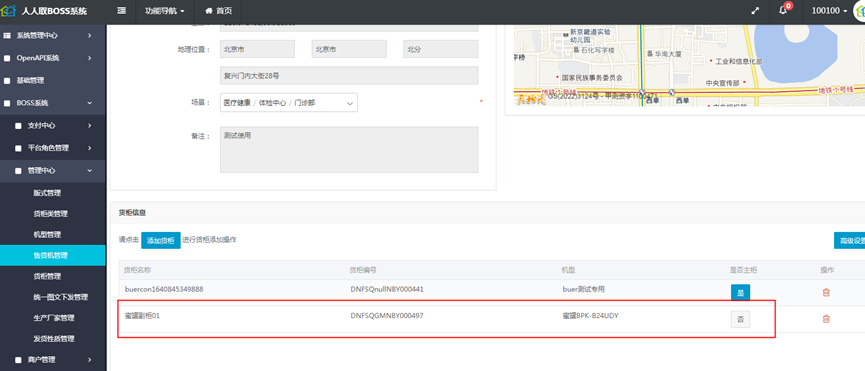865x371 pixels.
Task: Click the first 北京市 province field
Action: (257, 49)
